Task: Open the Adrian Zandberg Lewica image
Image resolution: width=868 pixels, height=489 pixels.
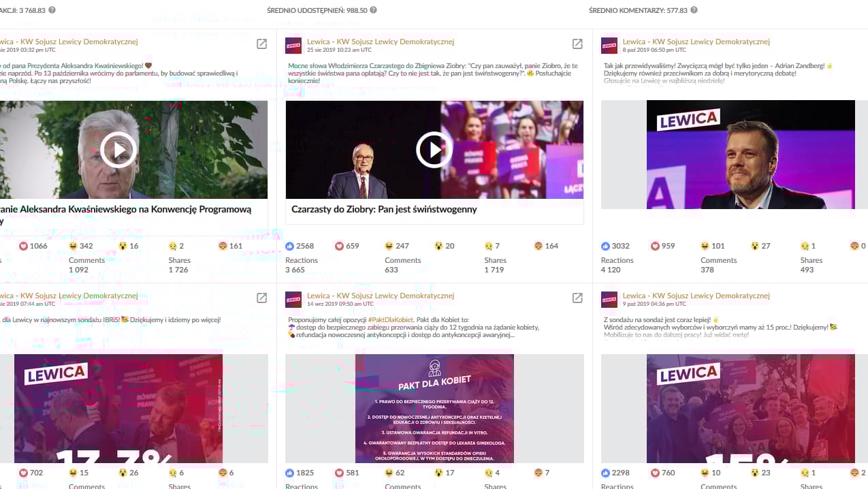Action: click(751, 155)
